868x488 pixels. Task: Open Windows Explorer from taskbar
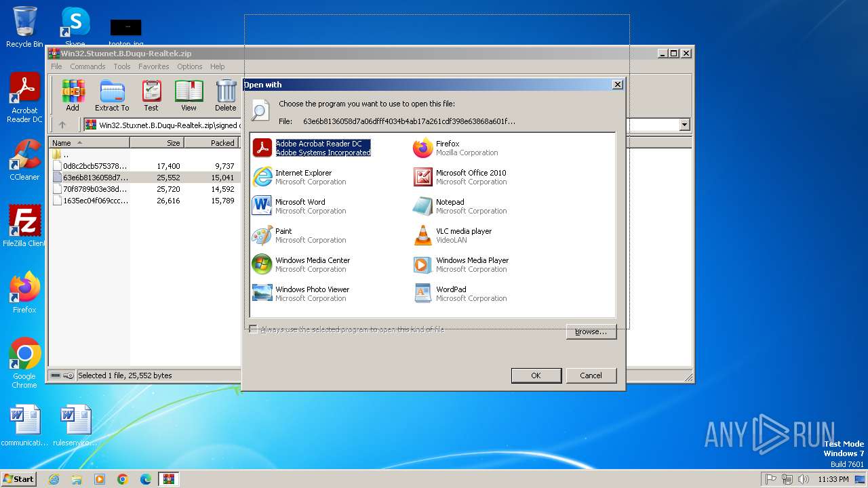click(77, 479)
